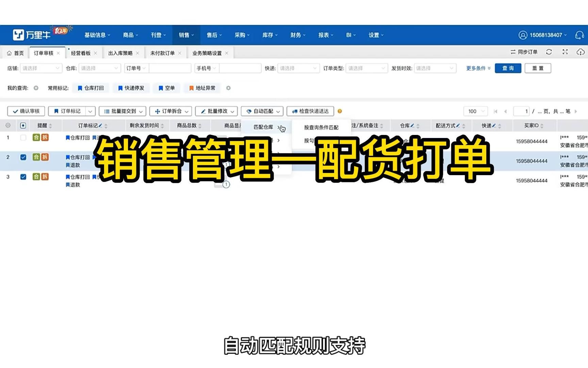Open the 店铺 dropdown
The width and height of the screenshot is (588, 368).
[x=41, y=68]
